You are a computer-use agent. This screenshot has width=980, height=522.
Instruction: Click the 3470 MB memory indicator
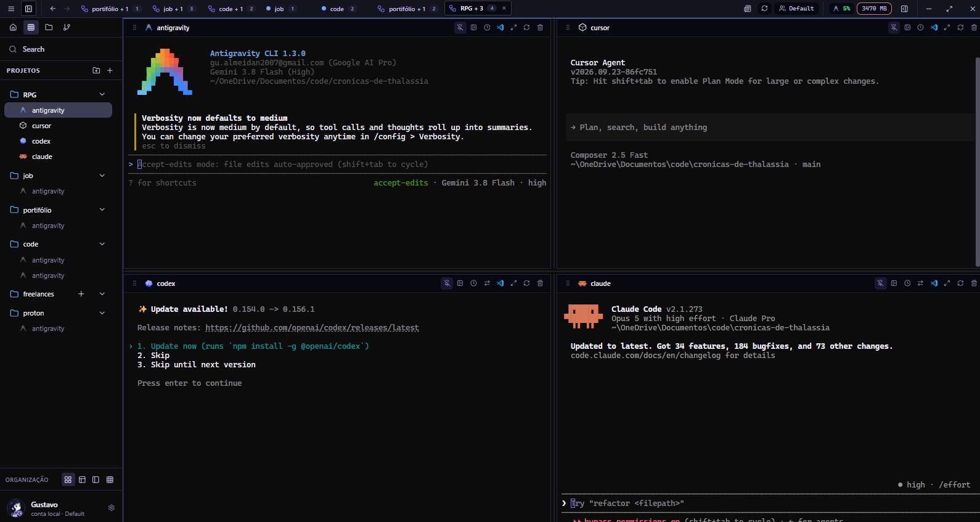pyautogui.click(x=874, y=9)
